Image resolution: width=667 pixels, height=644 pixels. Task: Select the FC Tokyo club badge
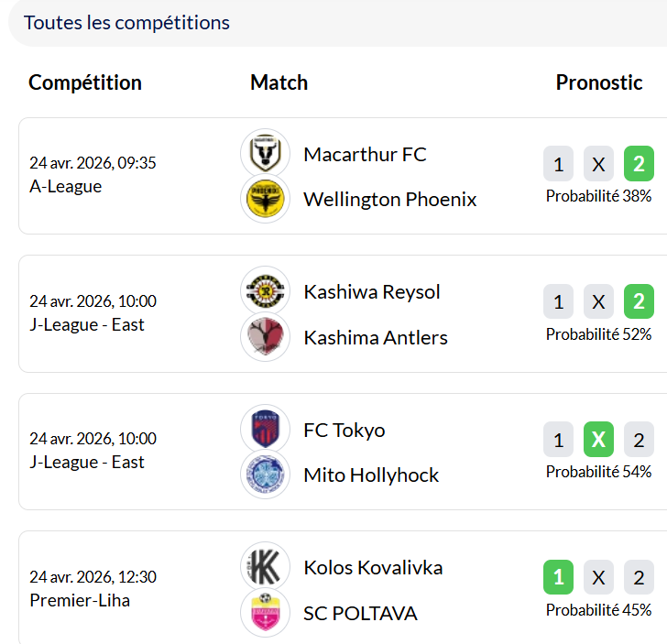click(265, 429)
